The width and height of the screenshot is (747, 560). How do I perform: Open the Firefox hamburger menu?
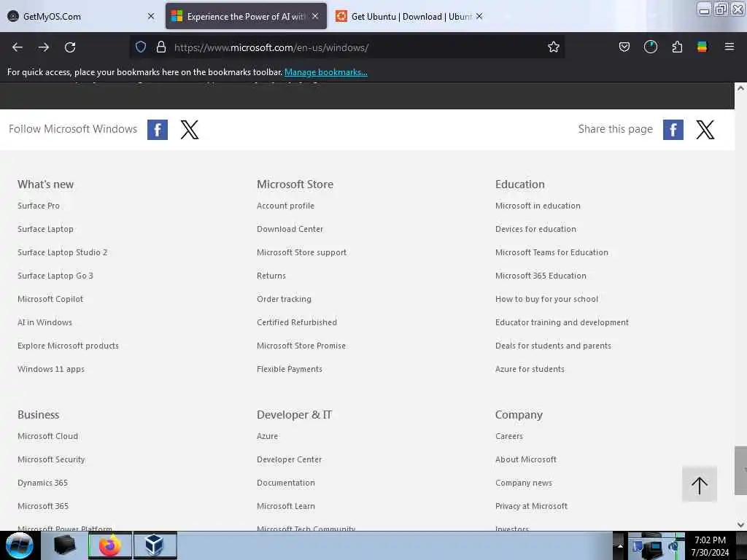click(729, 47)
